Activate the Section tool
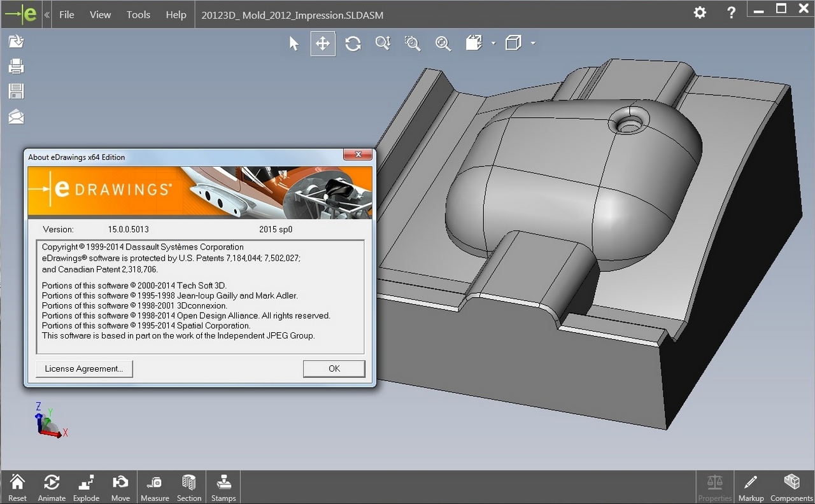The image size is (815, 504). 189,487
